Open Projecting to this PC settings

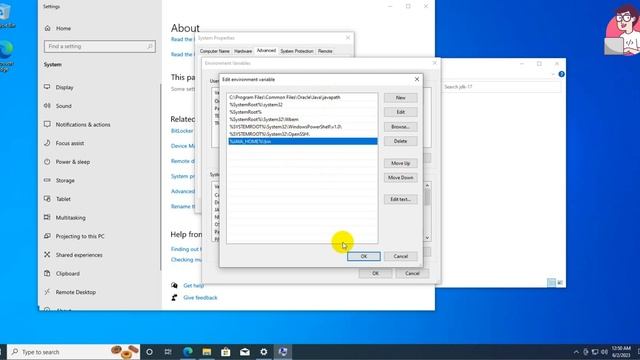[x=80, y=236]
